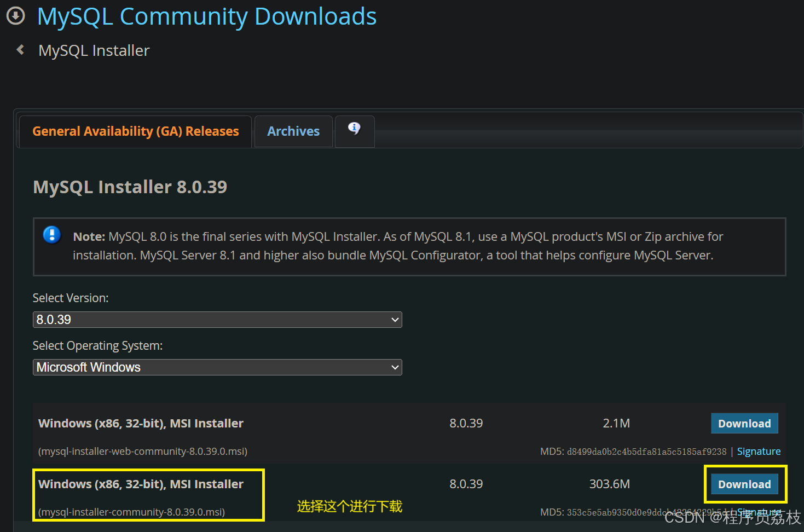
Task: Select the MySQL Installer 8.0.39 heading
Action: [x=130, y=187]
